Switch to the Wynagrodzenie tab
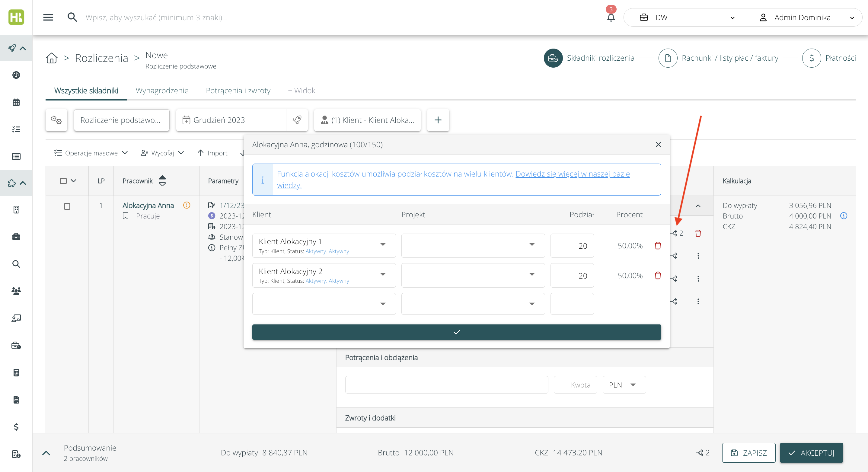The width and height of the screenshot is (868, 472). click(x=162, y=91)
